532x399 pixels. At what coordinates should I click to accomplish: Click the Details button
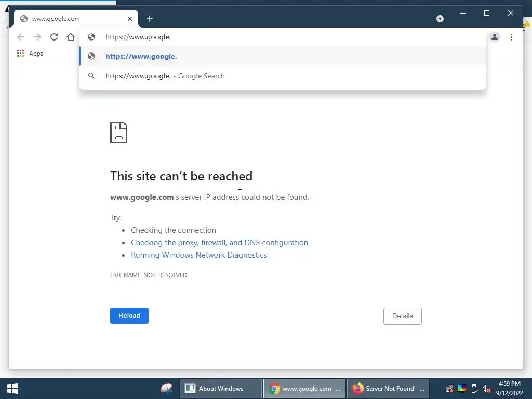tap(403, 316)
